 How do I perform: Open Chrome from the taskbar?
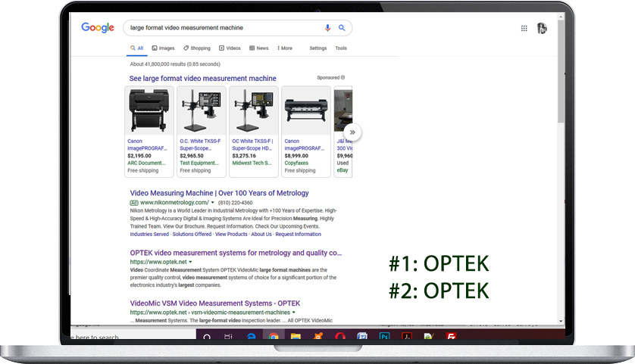(x=274, y=336)
